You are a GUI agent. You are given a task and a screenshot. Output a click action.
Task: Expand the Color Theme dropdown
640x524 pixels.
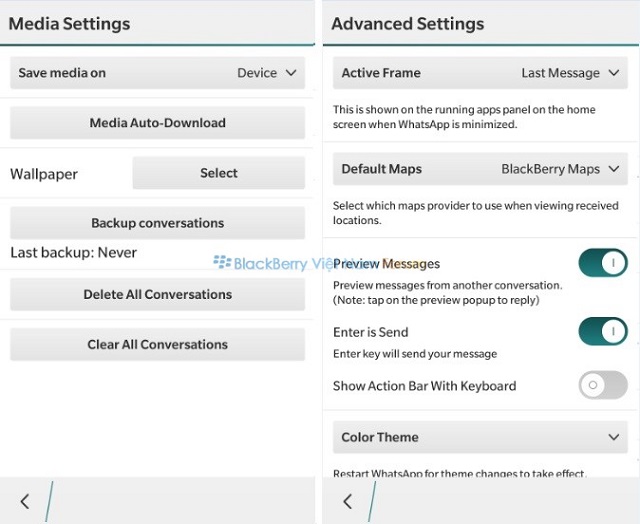tap(480, 437)
